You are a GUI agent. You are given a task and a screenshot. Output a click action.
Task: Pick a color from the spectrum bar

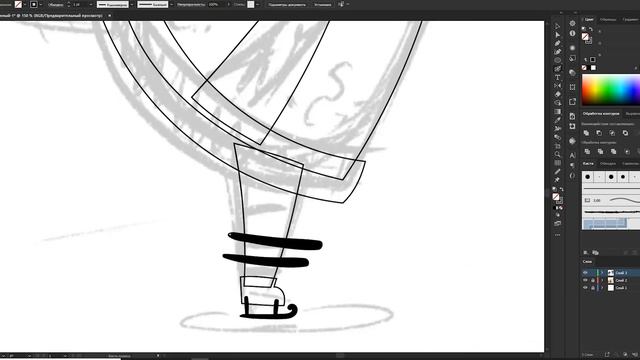pyautogui.click(x=611, y=90)
